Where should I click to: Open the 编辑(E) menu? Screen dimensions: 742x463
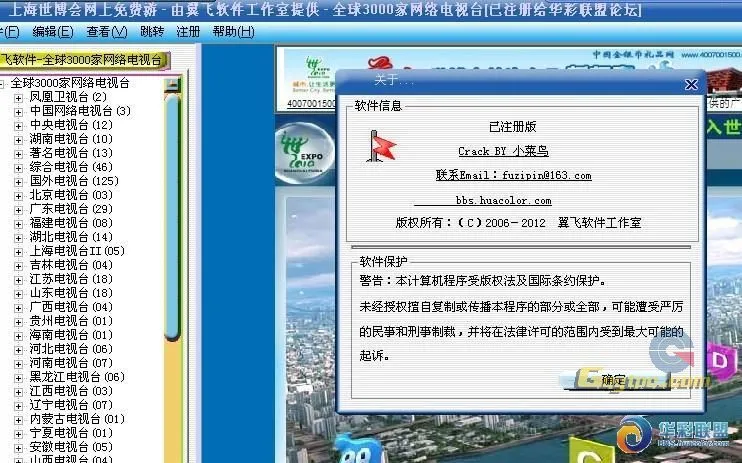click(45, 32)
